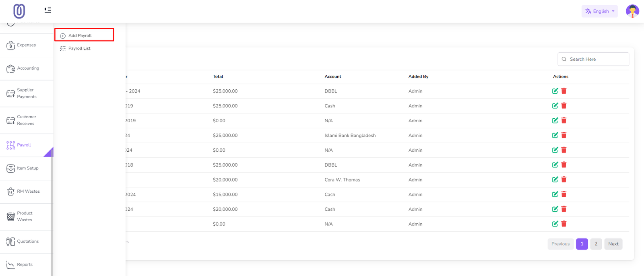The width and height of the screenshot is (644, 276).
Task: Open Expenses from the sidebar
Action: [26, 45]
